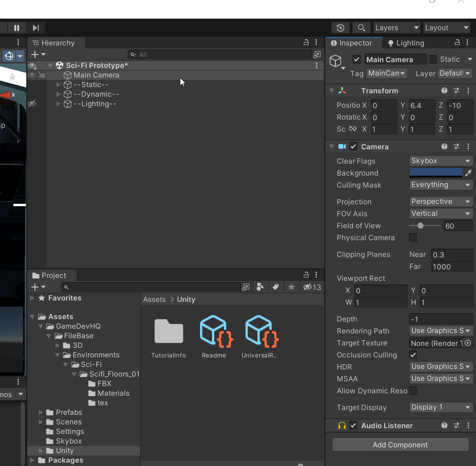Click the Project search by type icon
Viewport: 476px width, 466px height.
click(x=260, y=287)
